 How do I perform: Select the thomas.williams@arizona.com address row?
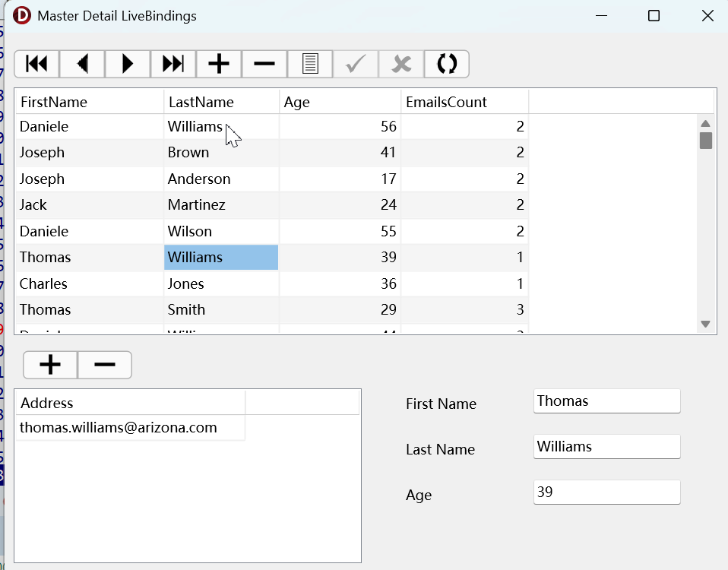[x=119, y=428]
